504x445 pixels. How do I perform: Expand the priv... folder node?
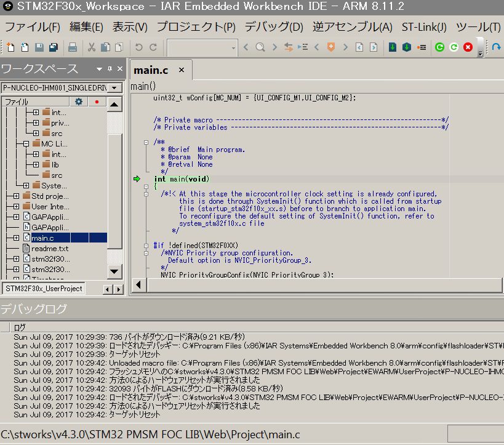tap(36, 123)
